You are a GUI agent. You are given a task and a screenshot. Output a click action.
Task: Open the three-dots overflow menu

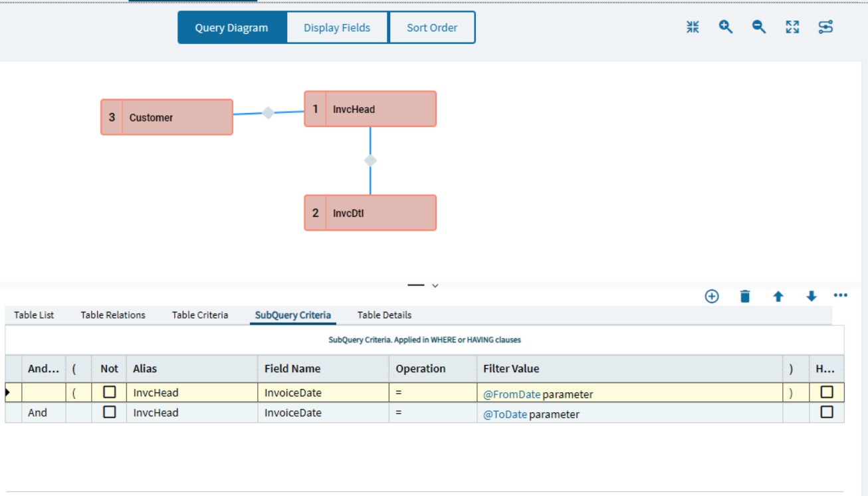click(840, 295)
